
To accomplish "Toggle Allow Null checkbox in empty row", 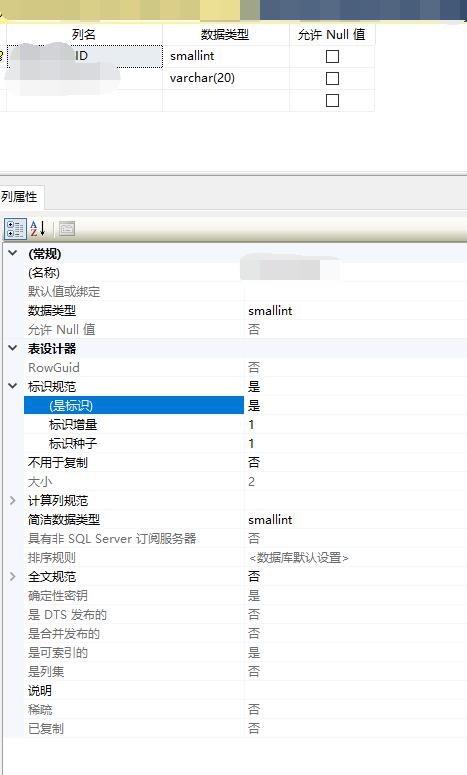I will coord(332,100).
